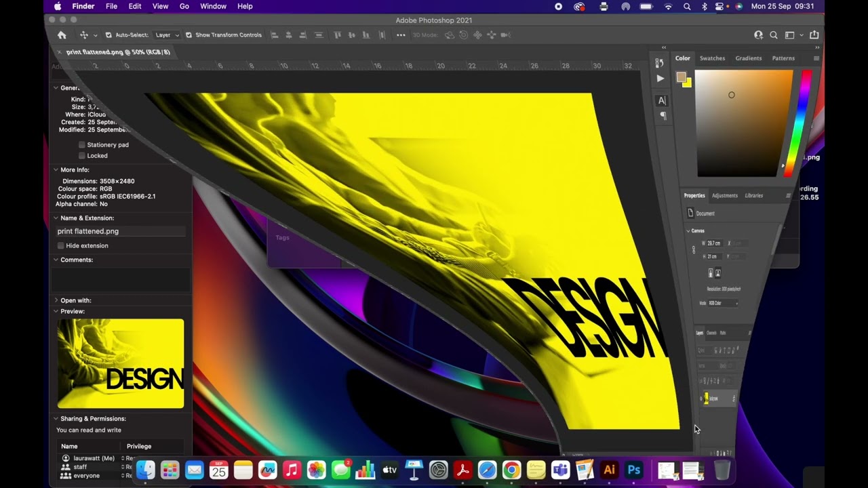The image size is (868, 488).
Task: Click the file name field in Info window
Action: pyautogui.click(x=121, y=232)
